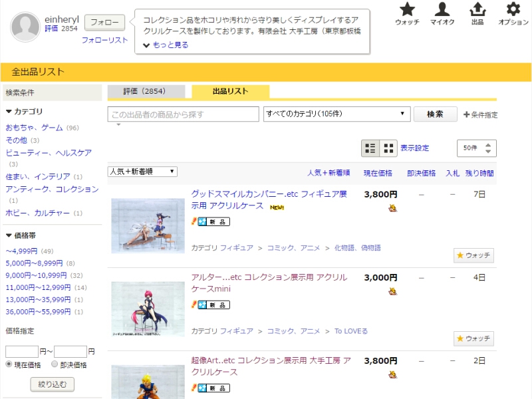Open the すべてのカテゴリ dropdown
Viewport: 532px width, 399px height.
point(336,114)
